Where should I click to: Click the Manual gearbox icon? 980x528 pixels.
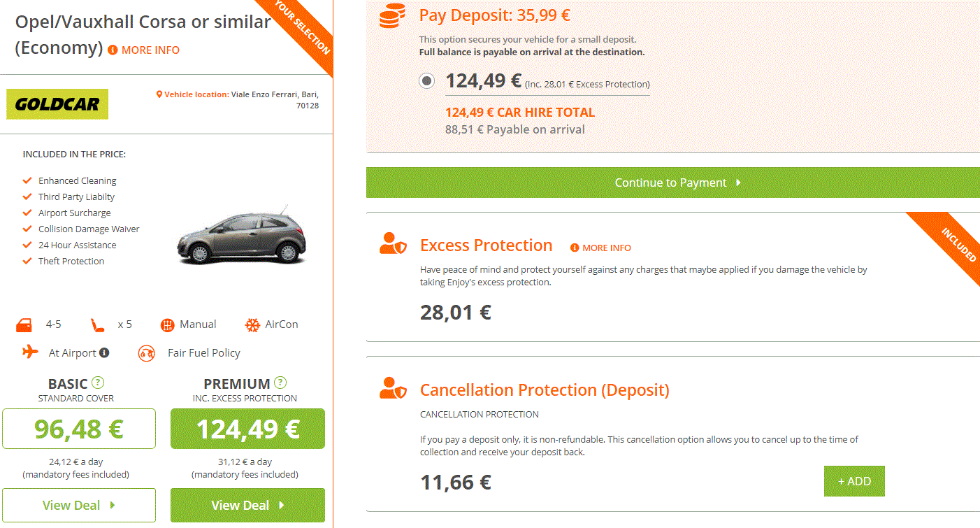[x=167, y=324]
